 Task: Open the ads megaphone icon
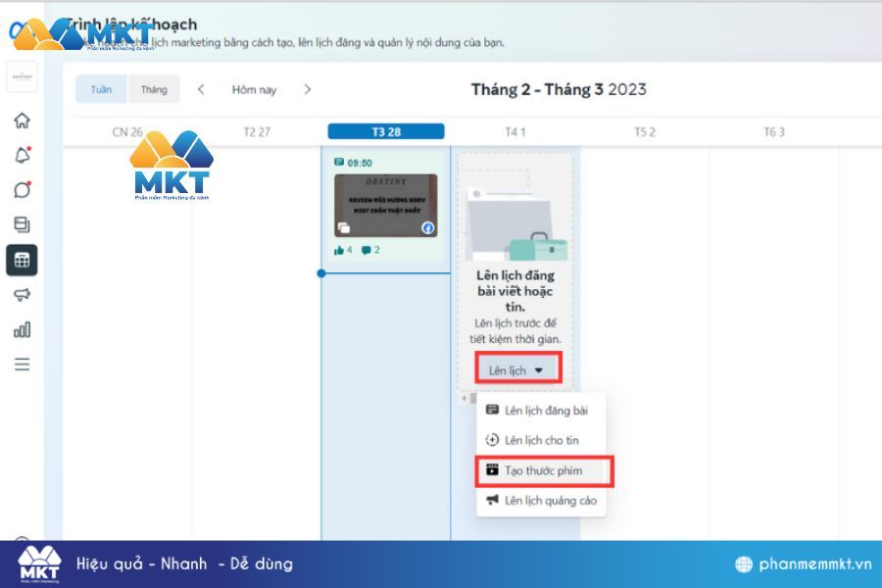22,295
